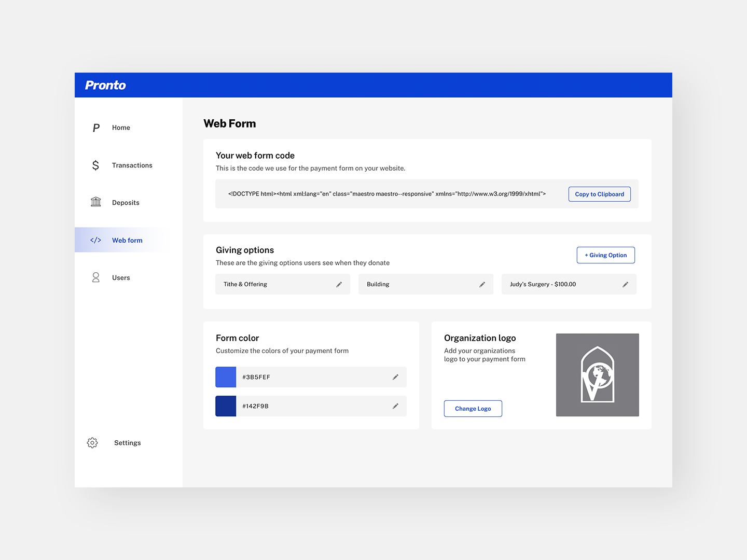The image size is (747, 560).
Task: Click 'Customize the colors of your payment form' text
Action: coord(282,351)
